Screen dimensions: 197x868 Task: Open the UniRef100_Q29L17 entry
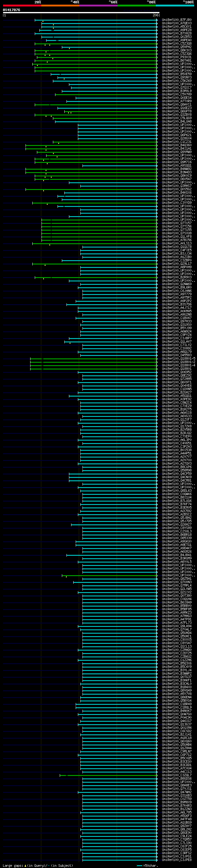point(177,264)
